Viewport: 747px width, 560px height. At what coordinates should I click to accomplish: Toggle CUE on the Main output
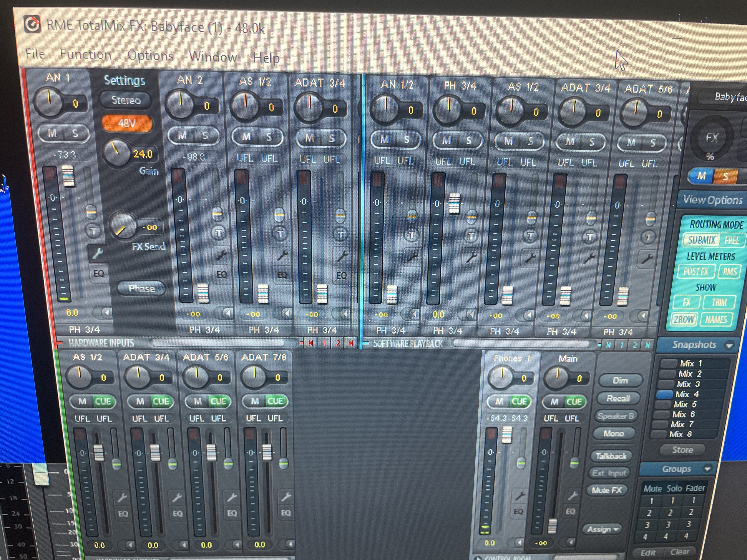pyautogui.click(x=574, y=402)
